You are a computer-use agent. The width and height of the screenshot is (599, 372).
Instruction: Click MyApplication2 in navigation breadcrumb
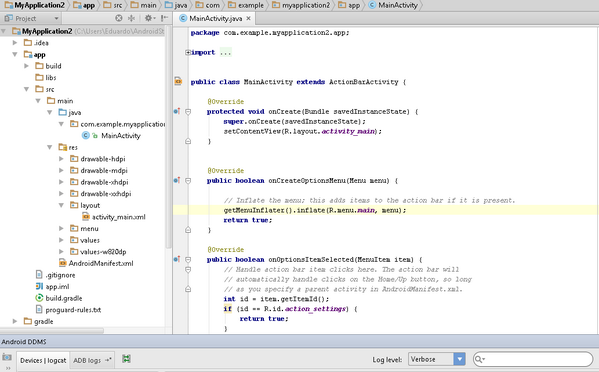(35, 5)
